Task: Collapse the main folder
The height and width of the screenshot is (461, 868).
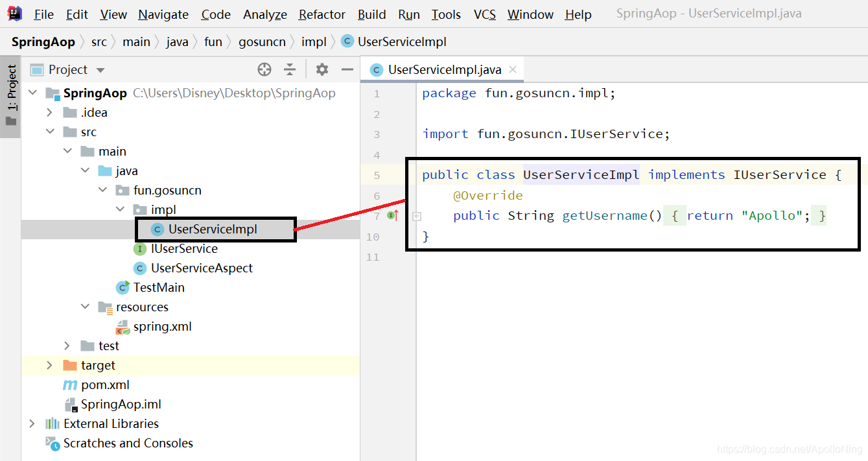Action: tap(67, 152)
